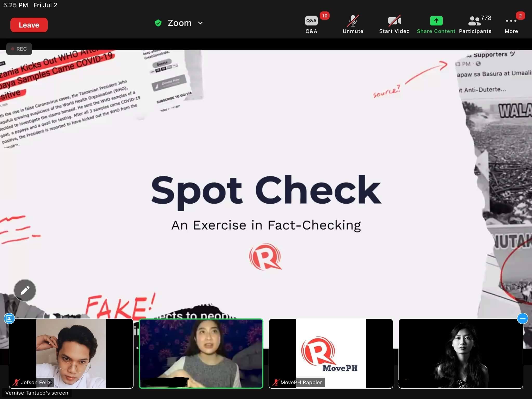Screen dimensions: 532x399
Task: Expand the Zoom meeting info chevron
Action: (200, 23)
